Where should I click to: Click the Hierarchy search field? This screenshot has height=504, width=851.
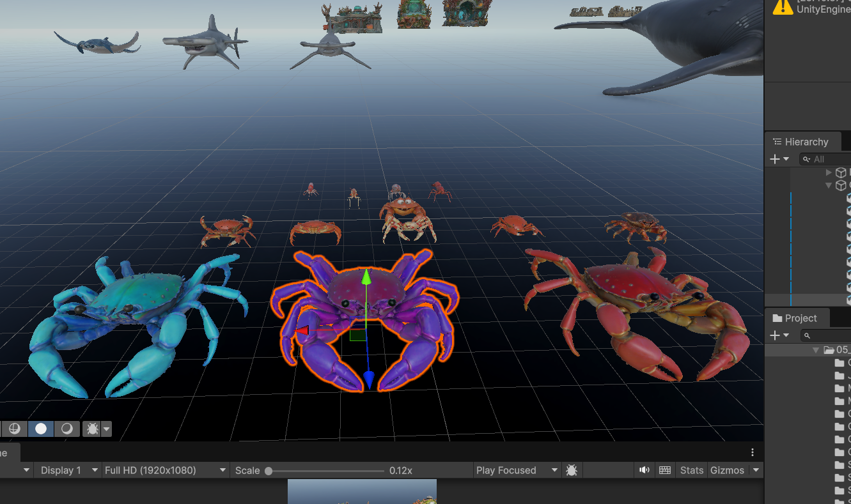[828, 159]
